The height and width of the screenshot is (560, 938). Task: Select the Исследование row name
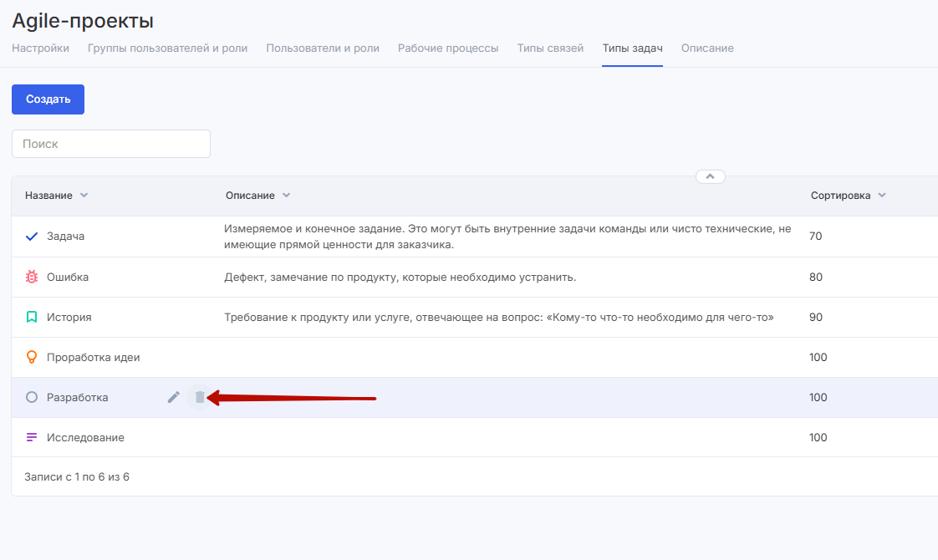[x=85, y=437]
